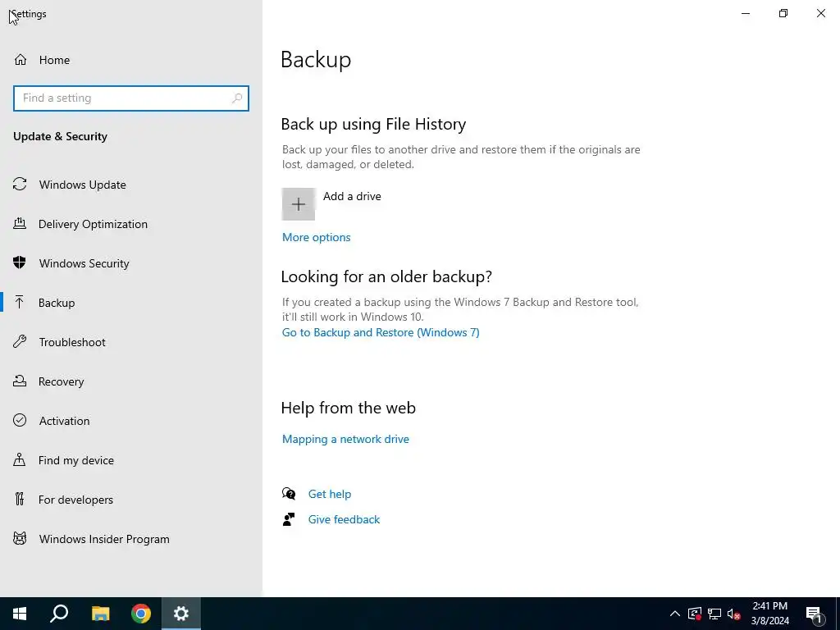Click the Find my device icon

pyautogui.click(x=20, y=460)
